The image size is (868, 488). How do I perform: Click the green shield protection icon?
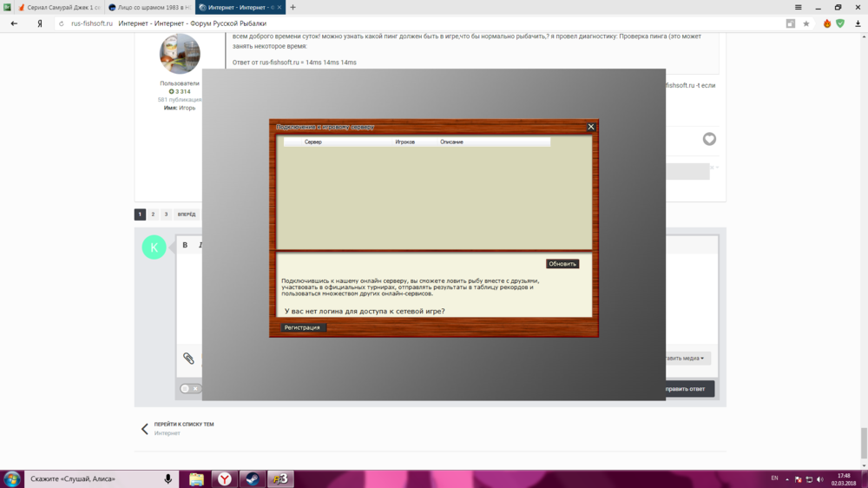840,23
